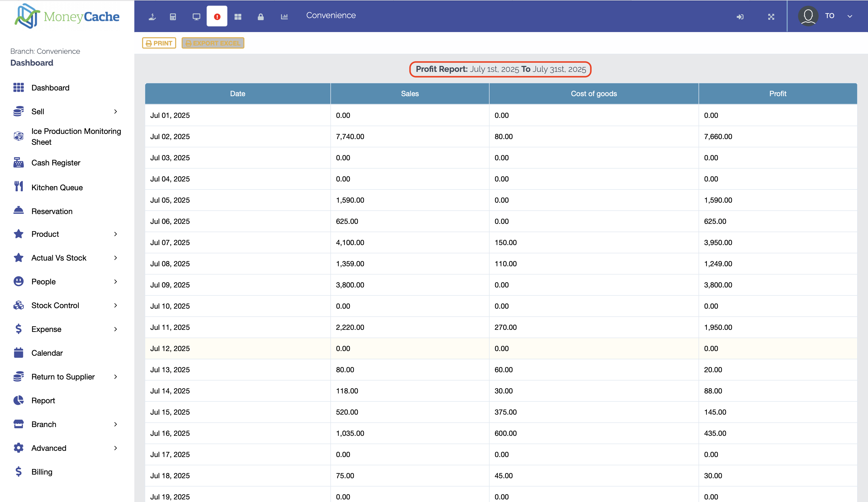Open Cash Register from sidebar

click(x=56, y=163)
